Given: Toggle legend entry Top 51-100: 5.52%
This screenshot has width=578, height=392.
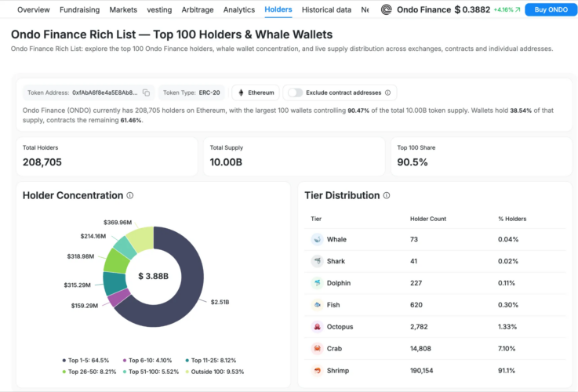Looking at the screenshot, I should tap(151, 372).
